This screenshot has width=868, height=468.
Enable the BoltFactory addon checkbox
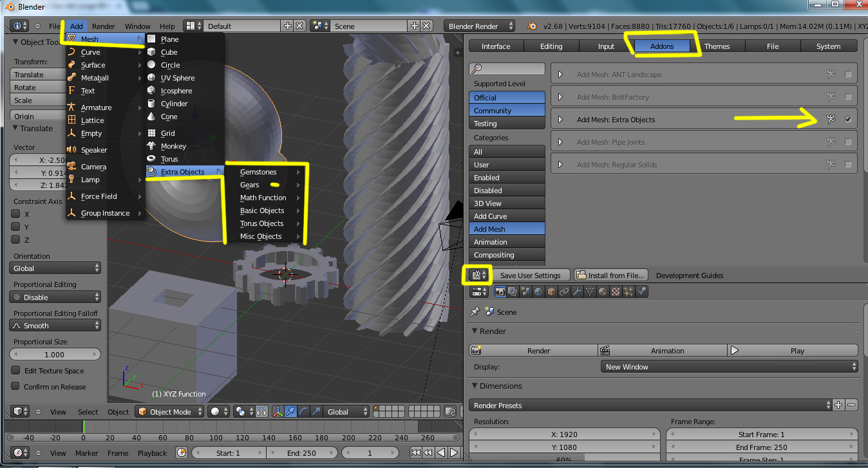pyautogui.click(x=848, y=97)
